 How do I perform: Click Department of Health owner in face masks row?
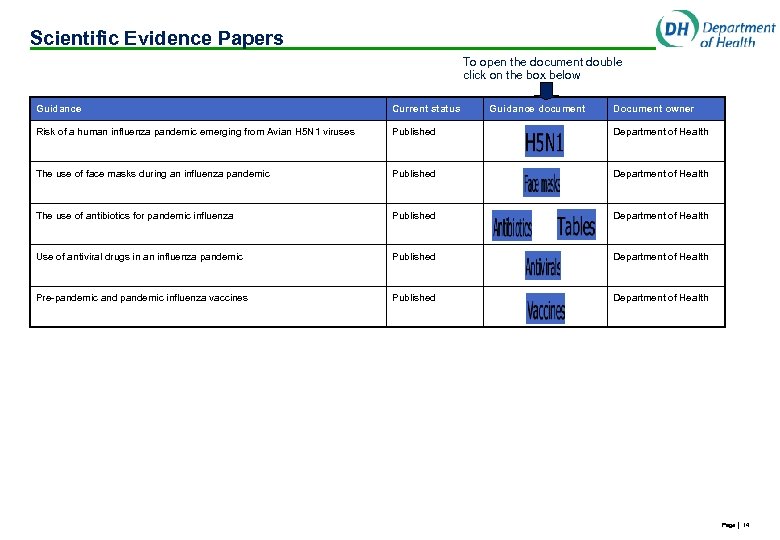(661, 174)
